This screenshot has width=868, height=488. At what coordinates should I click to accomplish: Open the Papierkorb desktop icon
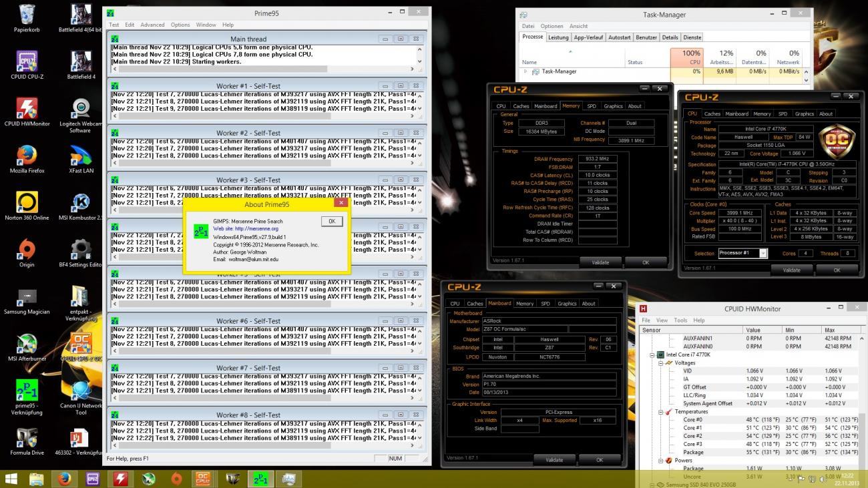[x=27, y=18]
